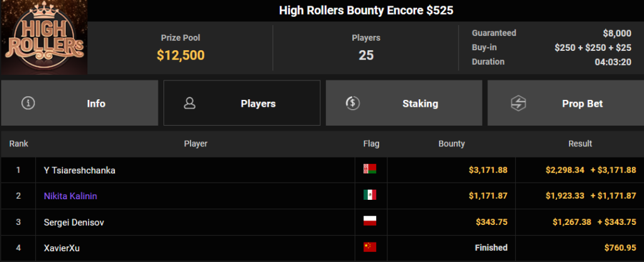Select Sergei Denisov player name
644x262 pixels.
point(74,222)
